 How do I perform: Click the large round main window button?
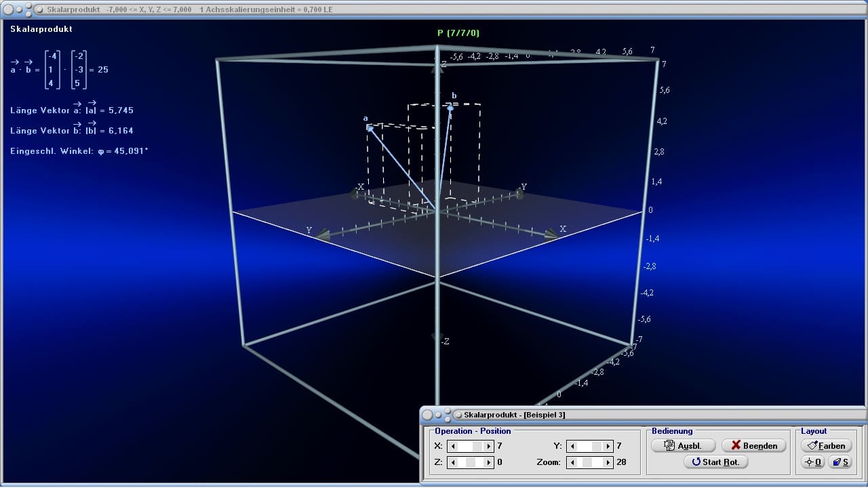tap(9, 9)
